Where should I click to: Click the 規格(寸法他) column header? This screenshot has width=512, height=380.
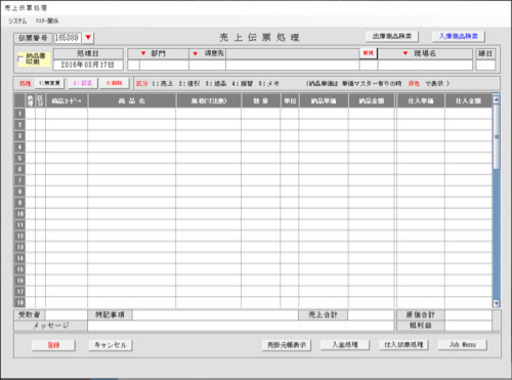pyautogui.click(x=209, y=101)
